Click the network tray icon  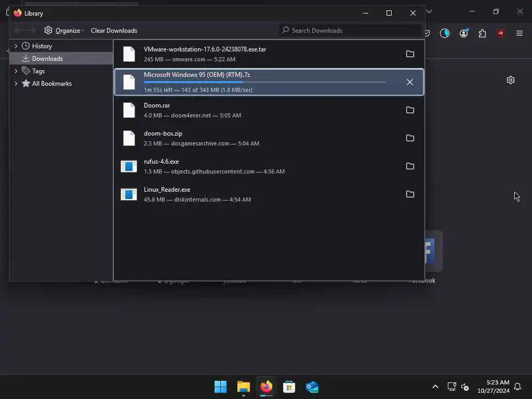pyautogui.click(x=451, y=387)
